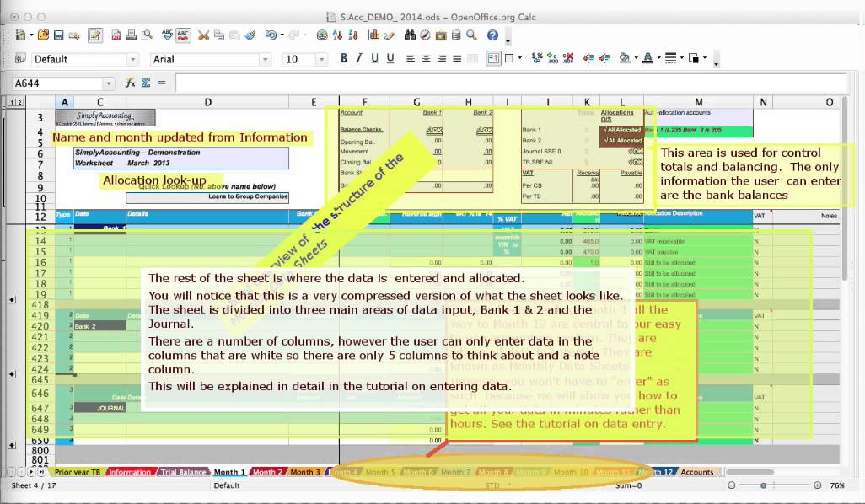Image resolution: width=865 pixels, height=504 pixels.
Task: Toggle AutoSpellcheck button
Action: (183, 36)
